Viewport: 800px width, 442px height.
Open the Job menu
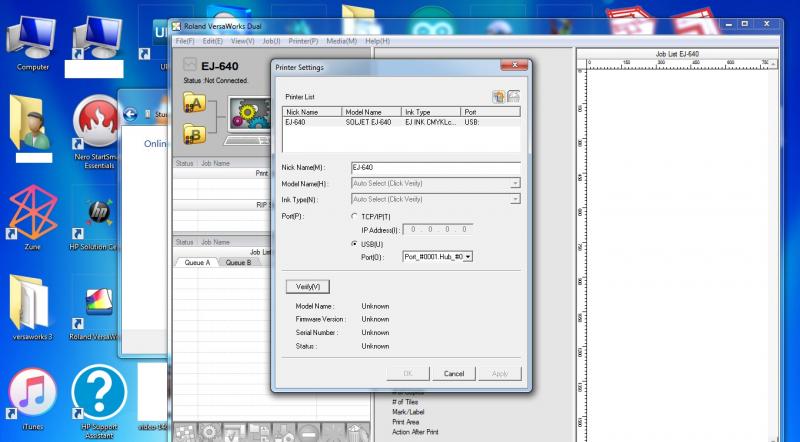pyautogui.click(x=271, y=41)
